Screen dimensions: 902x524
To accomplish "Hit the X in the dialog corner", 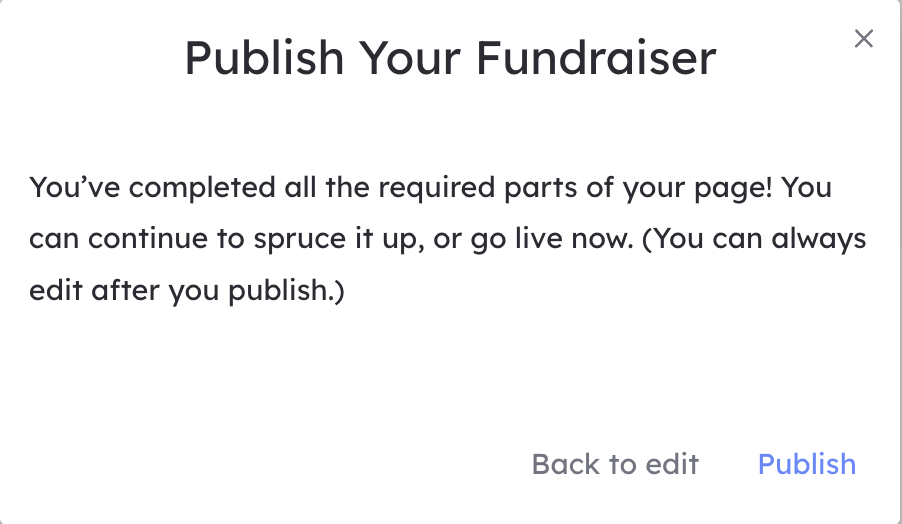I will (863, 39).
